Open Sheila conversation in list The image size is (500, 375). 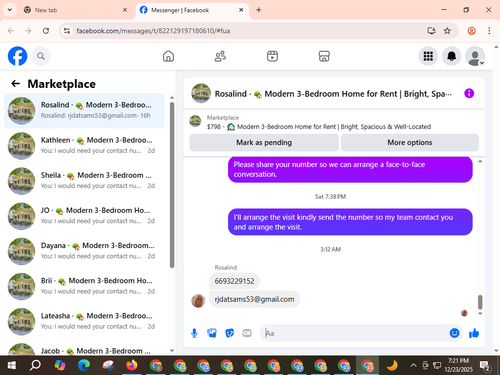(x=84, y=181)
